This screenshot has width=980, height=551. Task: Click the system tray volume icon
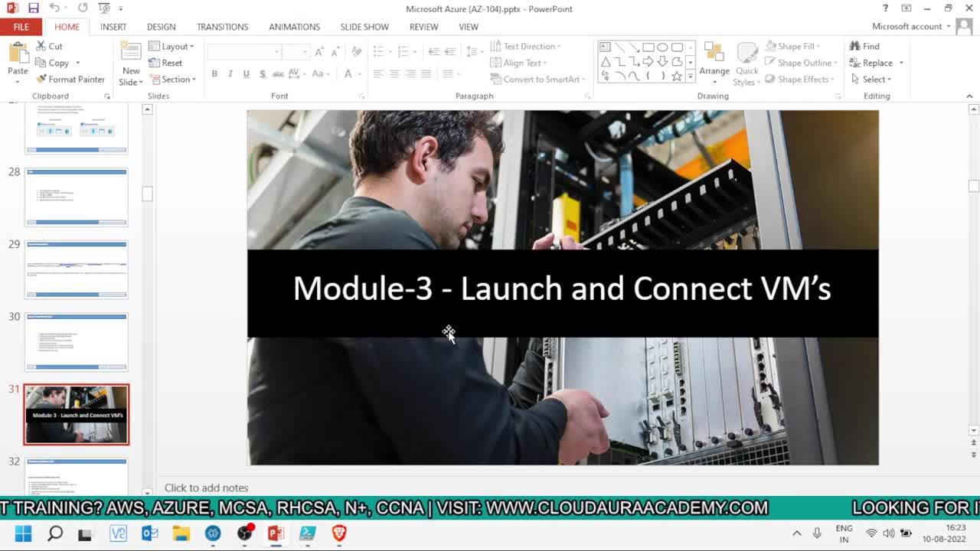tap(888, 533)
